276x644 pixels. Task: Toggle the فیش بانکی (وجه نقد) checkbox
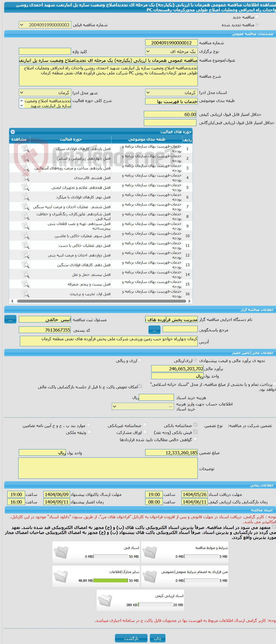pyautogui.click(x=195, y=432)
